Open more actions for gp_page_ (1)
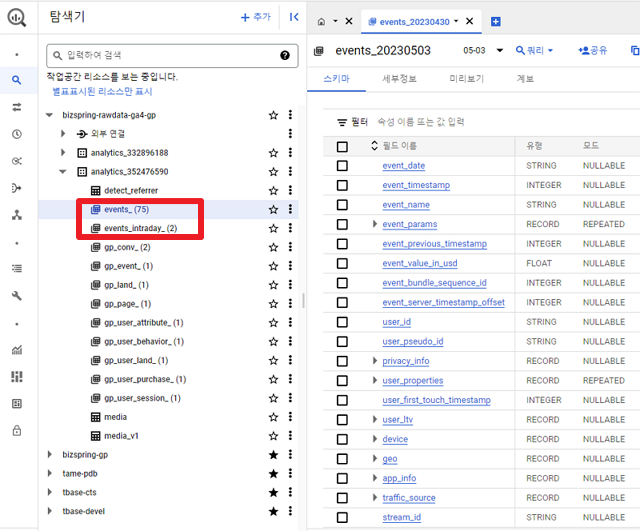Image resolution: width=640 pixels, height=531 pixels. point(290,303)
